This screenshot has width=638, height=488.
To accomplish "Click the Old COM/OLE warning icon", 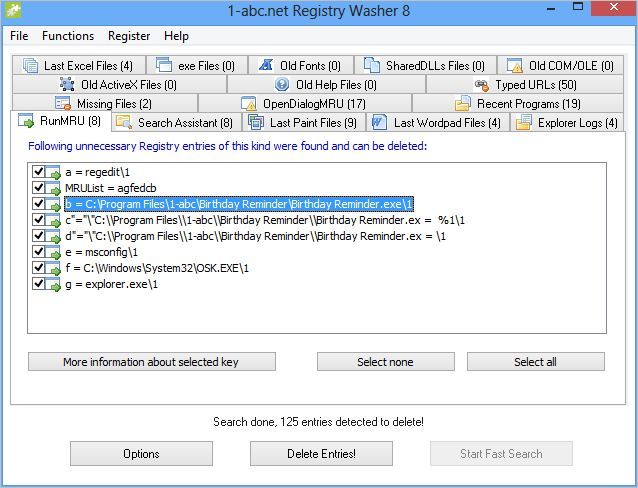I will 515,65.
